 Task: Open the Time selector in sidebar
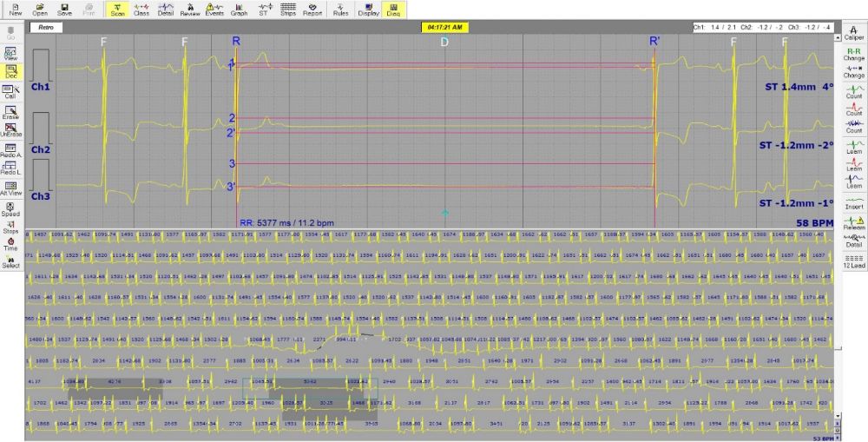[x=10, y=244]
